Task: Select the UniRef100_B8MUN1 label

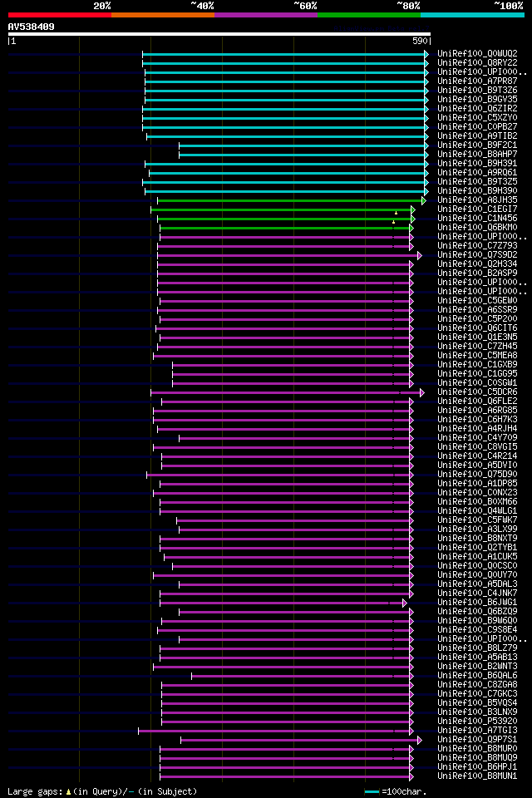Action: pos(477,777)
